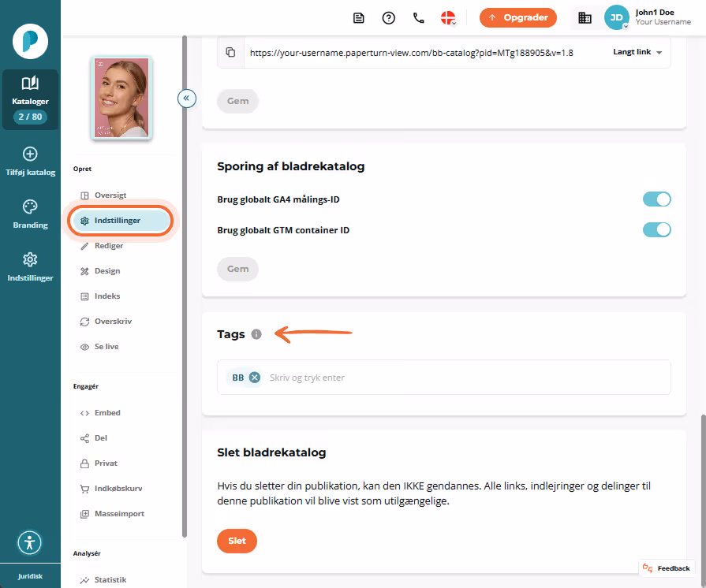Image resolution: width=706 pixels, height=588 pixels.
Task: Copy the catalog link with the copy icon
Action: click(230, 52)
